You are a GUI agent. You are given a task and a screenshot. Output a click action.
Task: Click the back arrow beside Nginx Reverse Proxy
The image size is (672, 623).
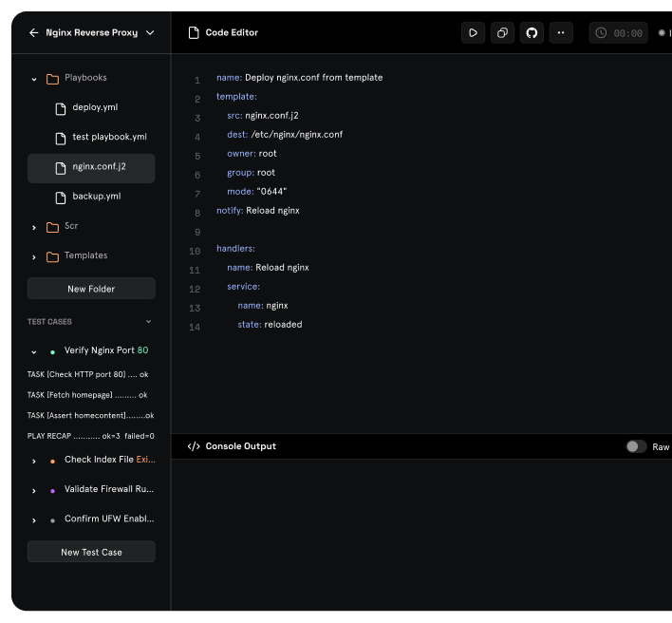[34, 32]
